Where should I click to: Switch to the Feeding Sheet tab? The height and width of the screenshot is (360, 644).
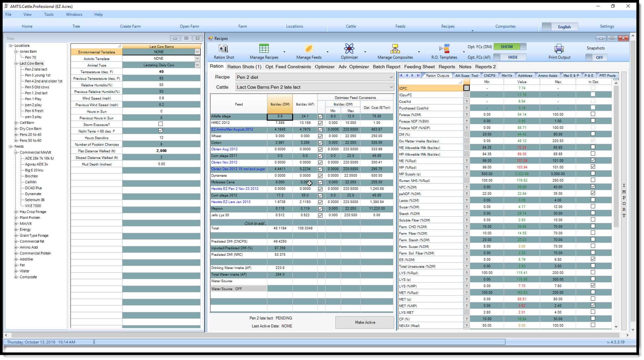419,67
